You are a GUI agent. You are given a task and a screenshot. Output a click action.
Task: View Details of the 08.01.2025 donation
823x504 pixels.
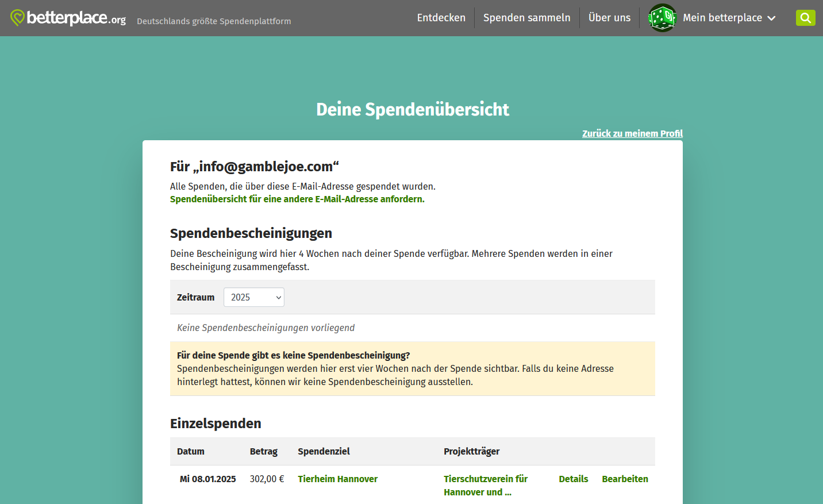[574, 479]
